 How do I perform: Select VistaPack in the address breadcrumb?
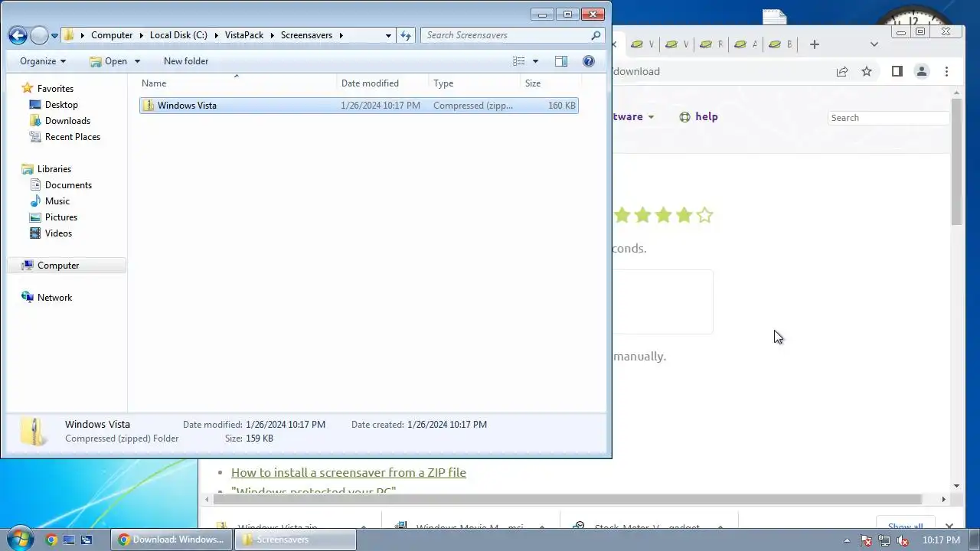[x=243, y=35]
